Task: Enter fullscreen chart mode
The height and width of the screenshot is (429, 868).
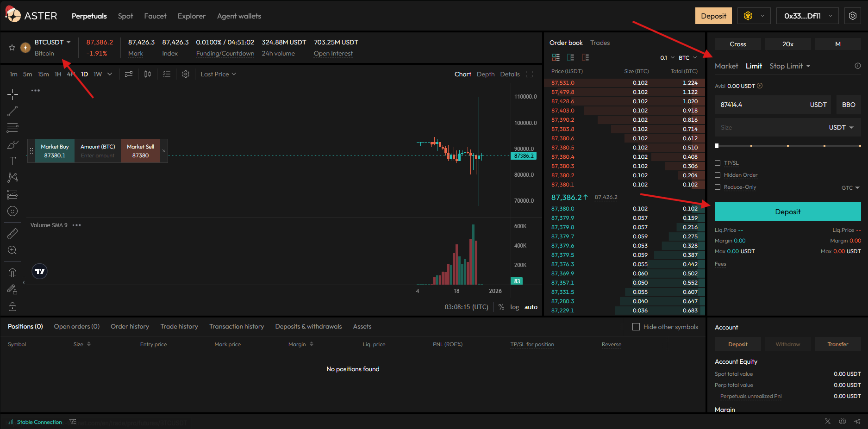Action: pos(529,74)
